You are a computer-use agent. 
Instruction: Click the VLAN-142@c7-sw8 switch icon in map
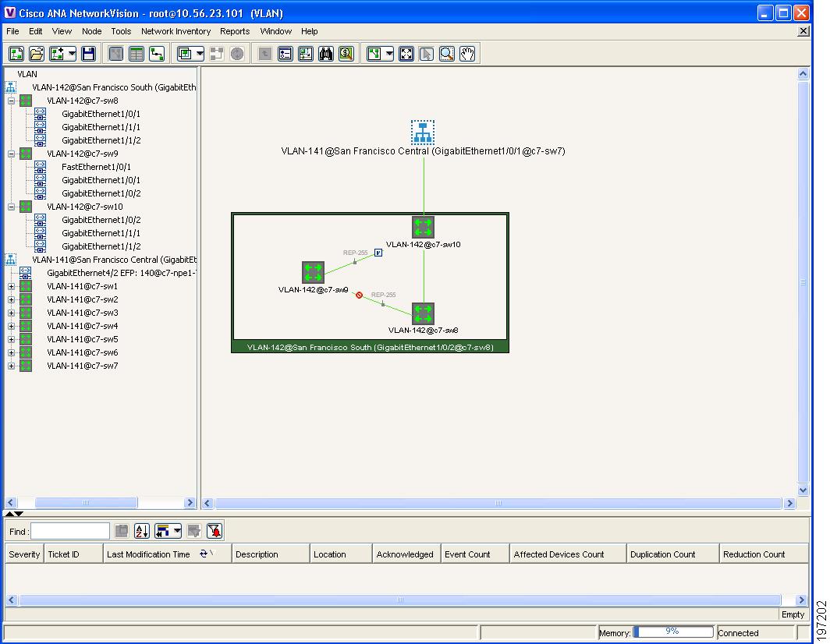423,313
